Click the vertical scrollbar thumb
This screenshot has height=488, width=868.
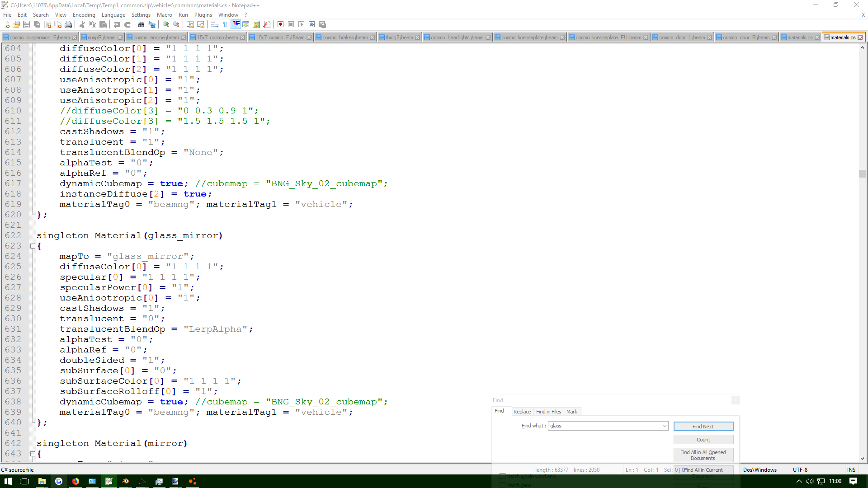coord(862,174)
